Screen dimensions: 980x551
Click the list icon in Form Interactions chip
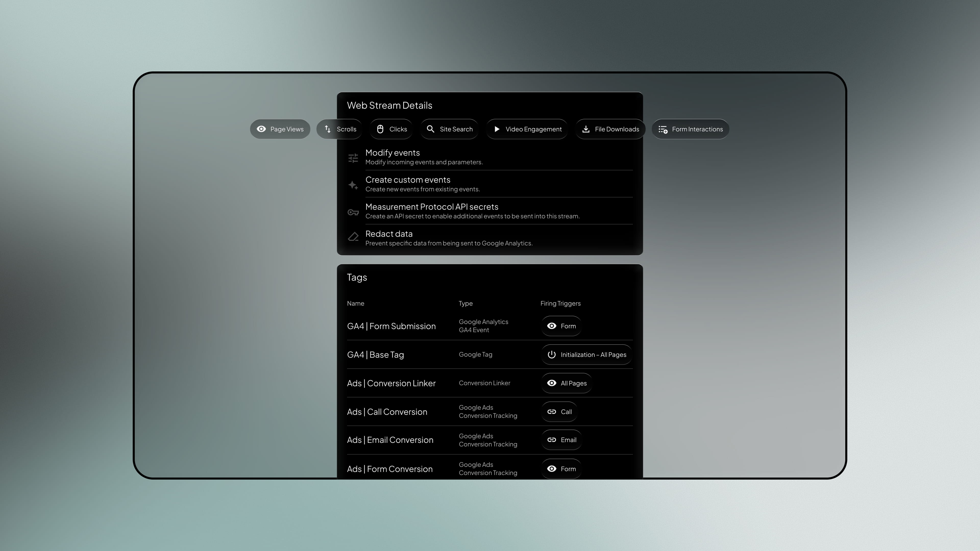663,130
